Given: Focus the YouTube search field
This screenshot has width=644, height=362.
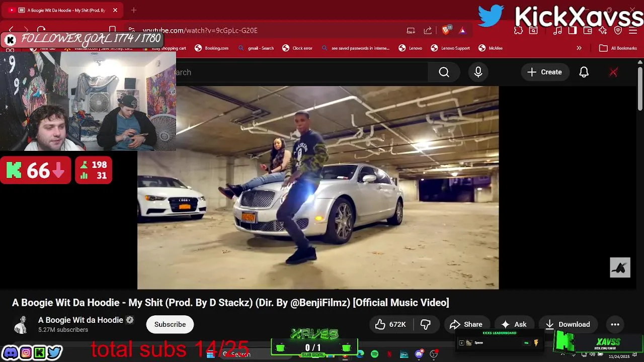Looking at the screenshot, I should pos(302,72).
